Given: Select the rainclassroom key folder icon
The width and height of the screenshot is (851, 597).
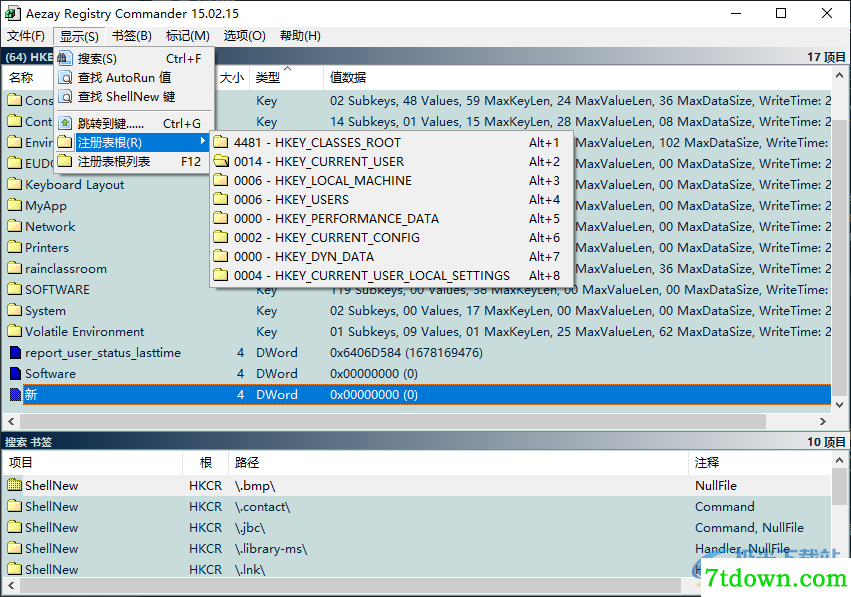Looking at the screenshot, I should 15,268.
